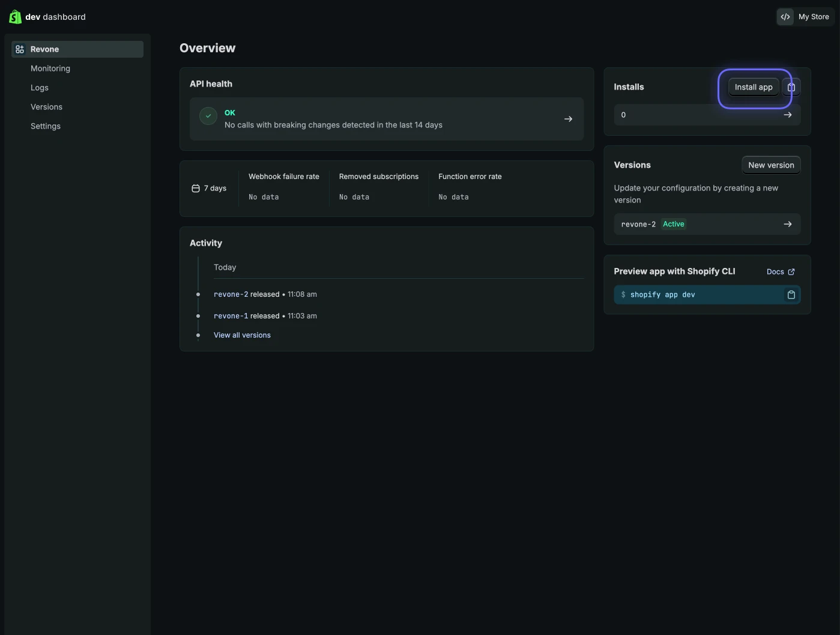This screenshot has width=840, height=635.
Task: Open revone-2 released activity entry
Action: click(265, 294)
